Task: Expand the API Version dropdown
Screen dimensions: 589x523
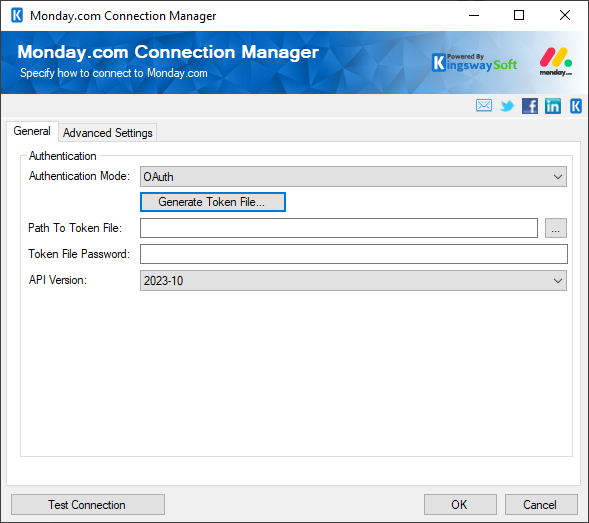Action: click(353, 281)
